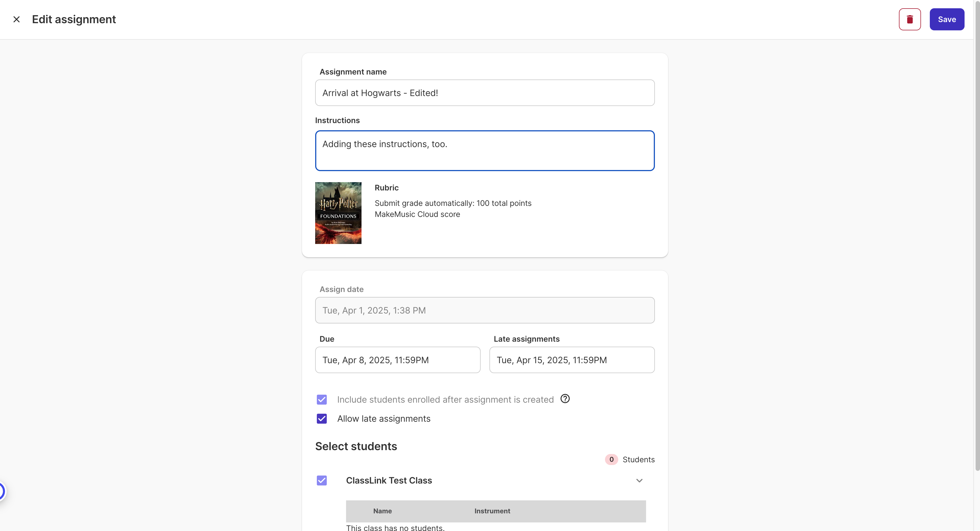Click the Harry Potter Foundations cover thumbnail
Screen dimensions: 980x531
pos(338,213)
